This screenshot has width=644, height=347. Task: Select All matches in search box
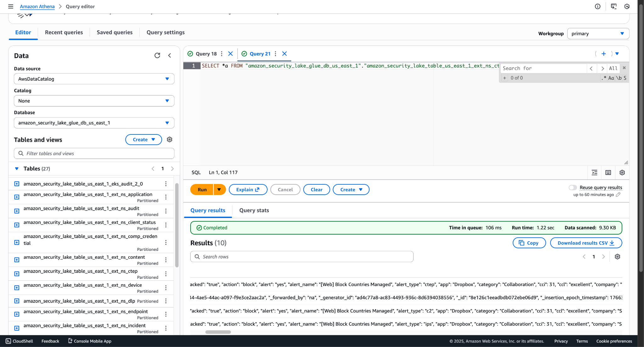pyautogui.click(x=613, y=68)
